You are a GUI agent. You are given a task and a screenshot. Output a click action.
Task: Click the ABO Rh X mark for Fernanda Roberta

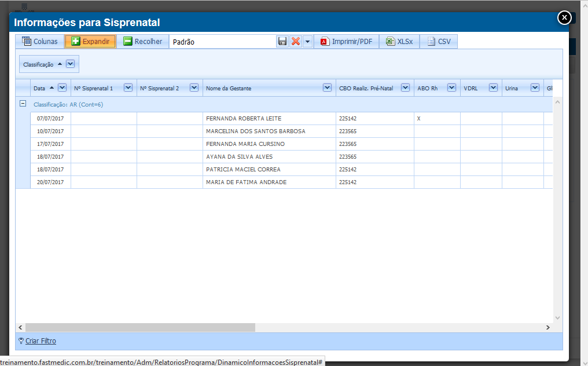point(418,119)
